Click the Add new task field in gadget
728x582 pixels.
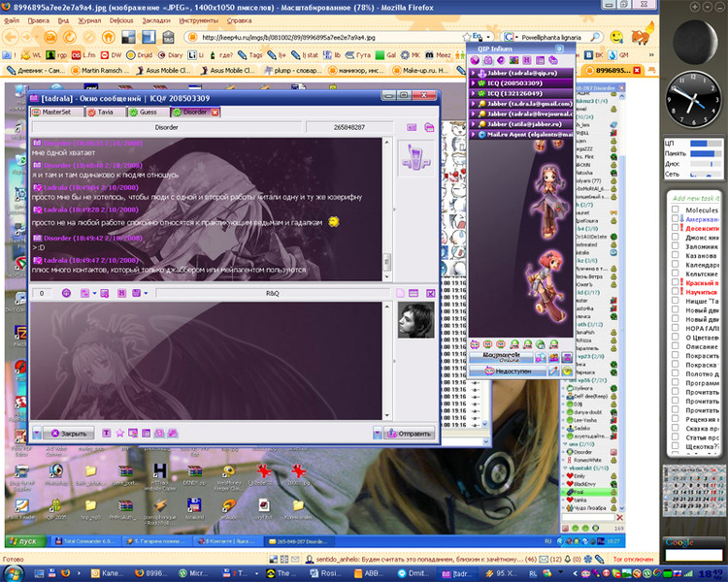point(695,198)
